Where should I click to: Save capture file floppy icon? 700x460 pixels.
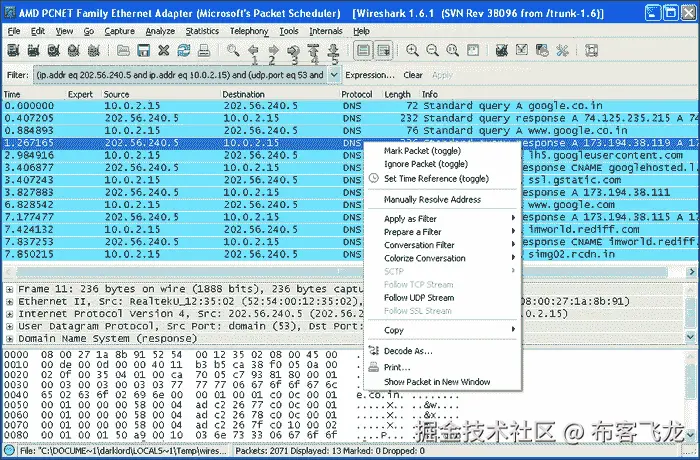[143, 50]
